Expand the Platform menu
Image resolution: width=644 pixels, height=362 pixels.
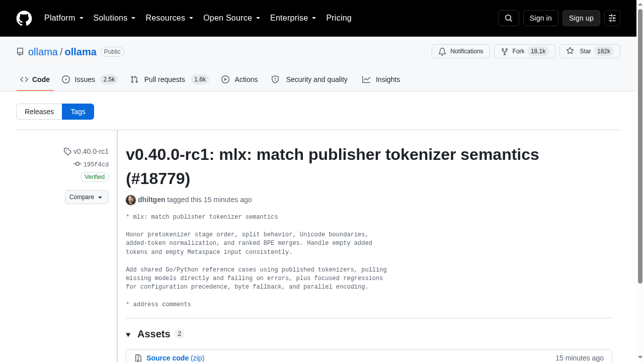(64, 18)
